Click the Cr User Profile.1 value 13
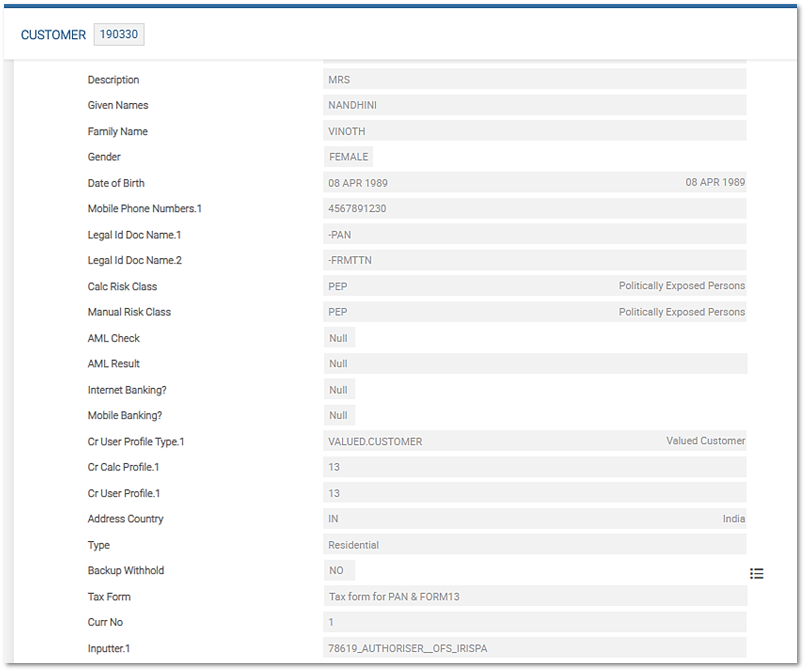 535,492
